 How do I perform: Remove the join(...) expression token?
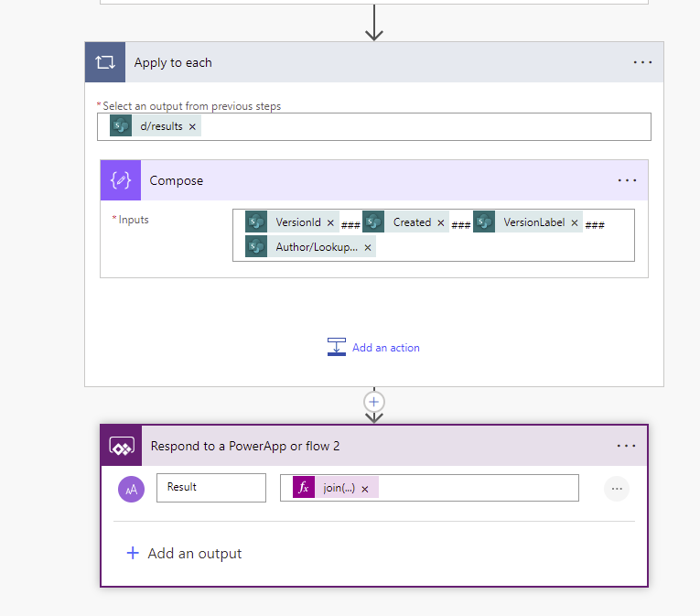coord(365,490)
